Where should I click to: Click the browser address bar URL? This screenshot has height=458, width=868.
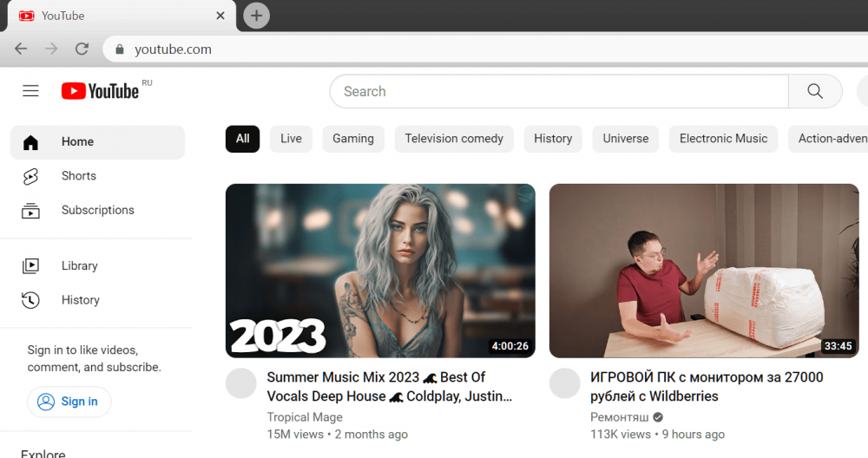(x=173, y=49)
